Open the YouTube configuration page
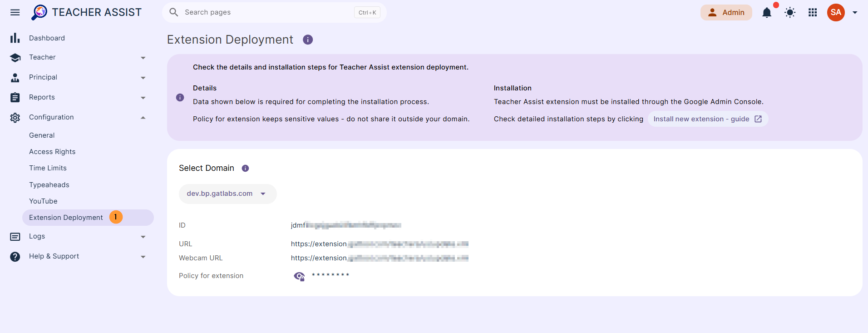868x333 pixels. point(43,201)
